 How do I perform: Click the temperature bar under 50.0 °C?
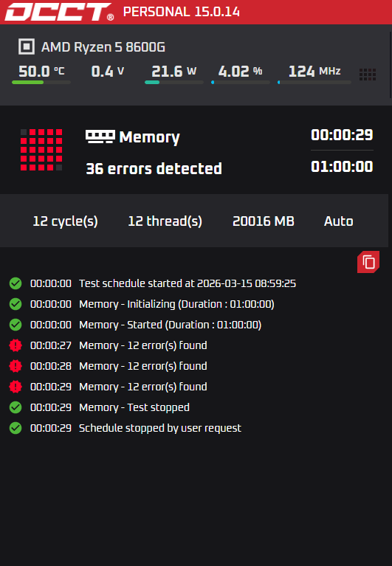pos(41,83)
